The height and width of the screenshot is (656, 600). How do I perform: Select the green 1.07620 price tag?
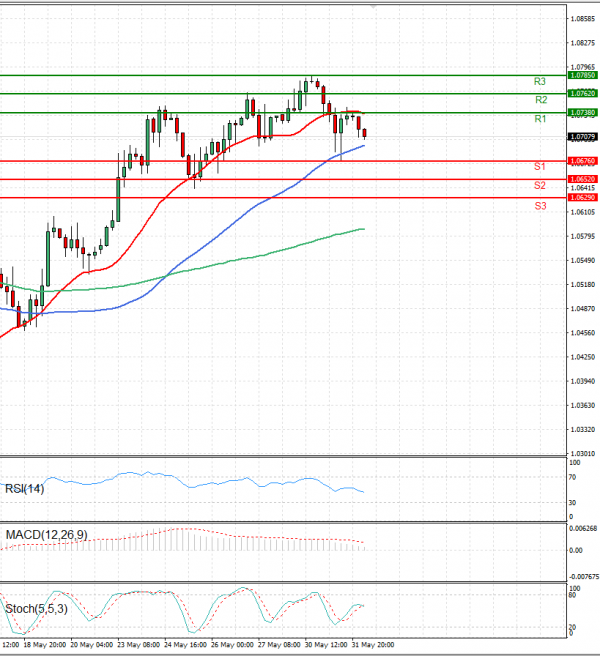581,93
